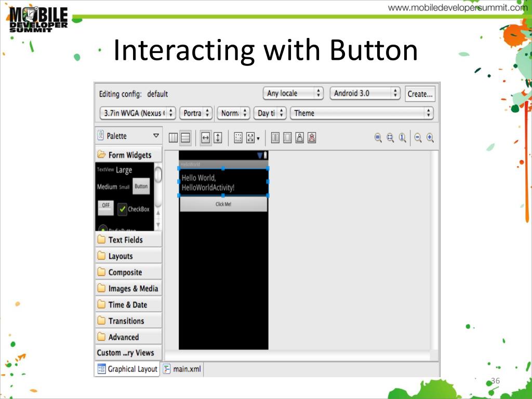Zoom out with the minus magnifier

[x=418, y=138]
